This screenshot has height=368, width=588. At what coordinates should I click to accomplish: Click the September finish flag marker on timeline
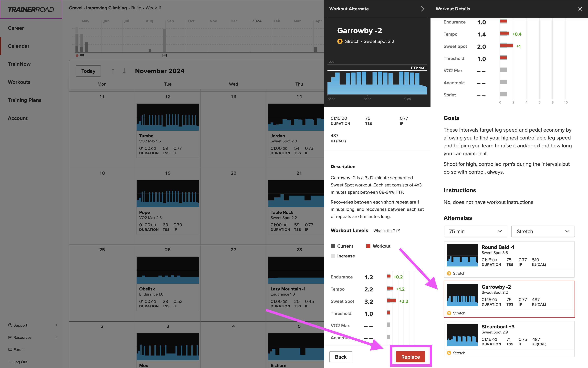[x=165, y=56]
